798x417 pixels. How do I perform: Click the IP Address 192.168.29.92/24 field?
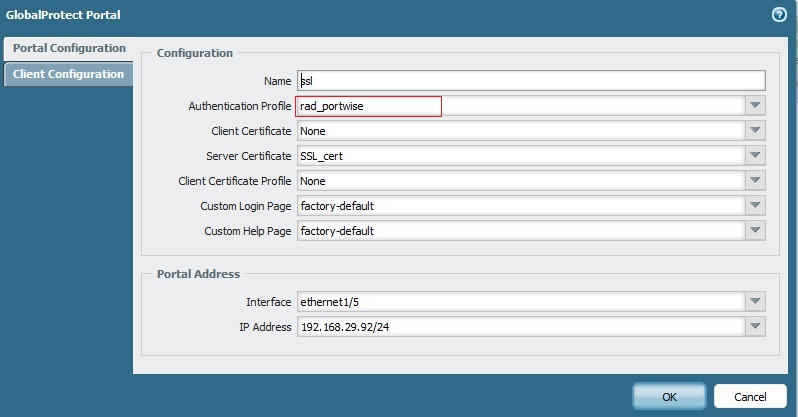click(520, 327)
